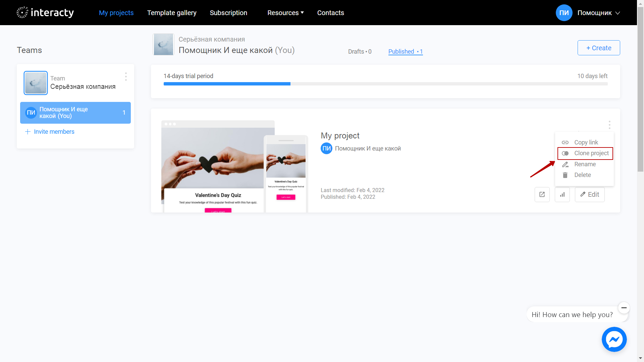Click the Subscription navigation menu item

[x=228, y=12]
